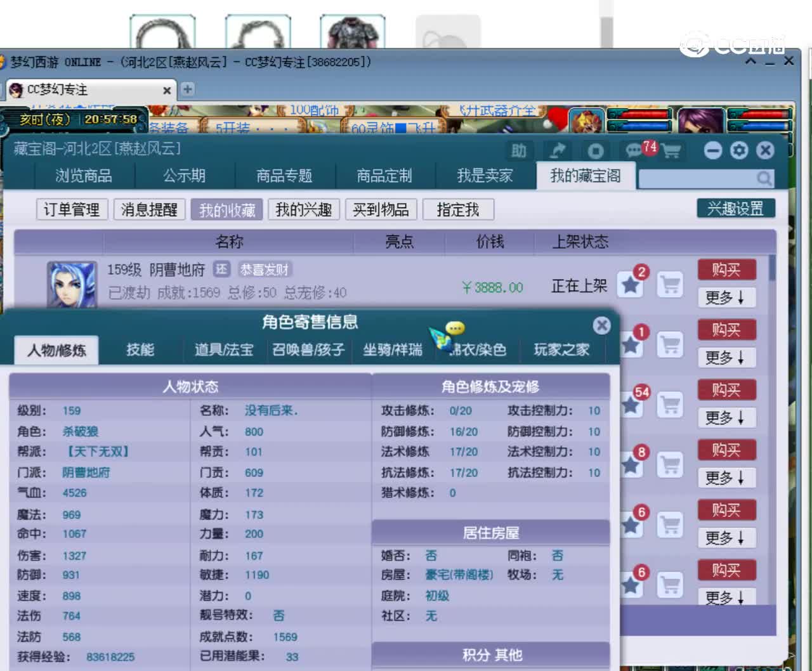The height and width of the screenshot is (671, 812).
Task: Expand 更多 in the star-badge-54 row
Action: coord(726,417)
